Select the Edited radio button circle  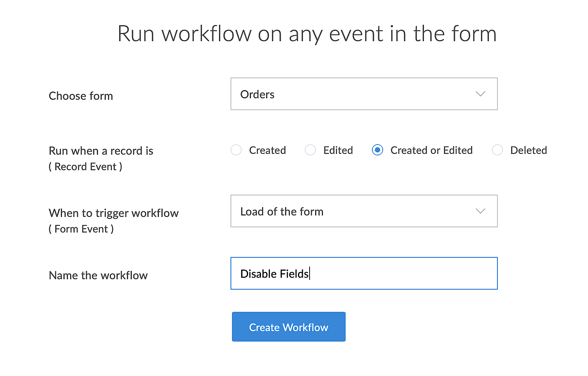coord(310,150)
